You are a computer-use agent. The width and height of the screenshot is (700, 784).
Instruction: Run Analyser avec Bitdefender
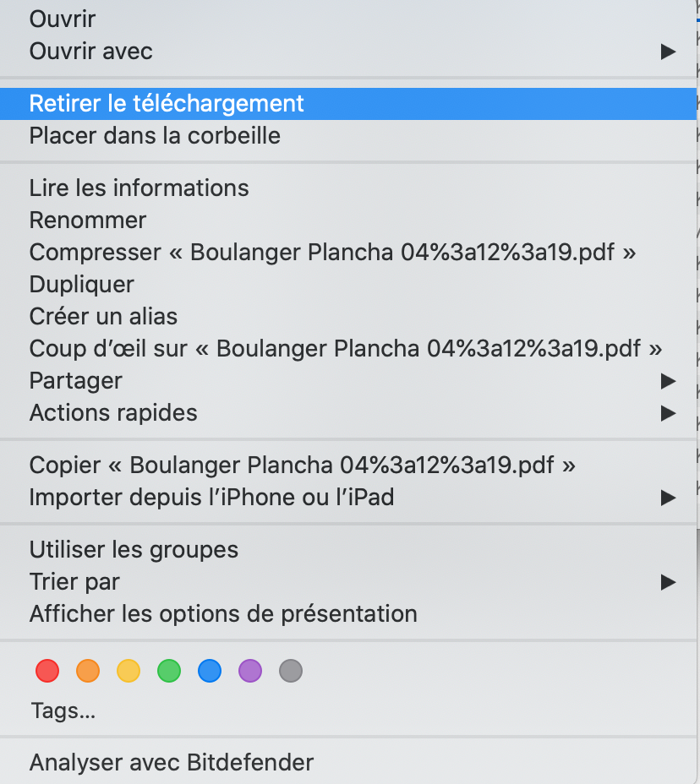pos(172,763)
